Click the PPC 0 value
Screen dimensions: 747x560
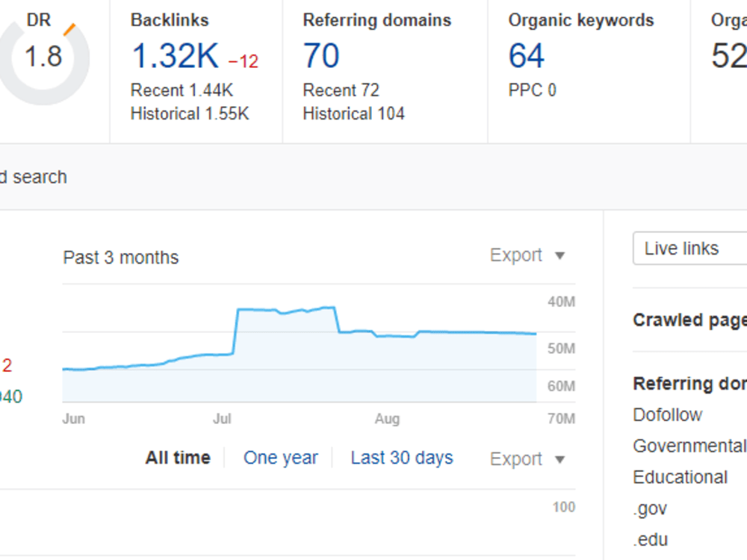pyautogui.click(x=532, y=90)
